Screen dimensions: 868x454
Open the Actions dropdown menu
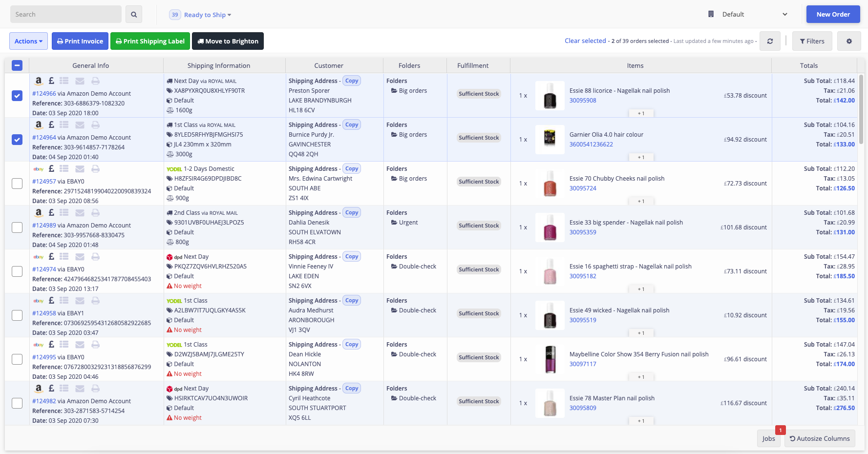click(x=28, y=41)
